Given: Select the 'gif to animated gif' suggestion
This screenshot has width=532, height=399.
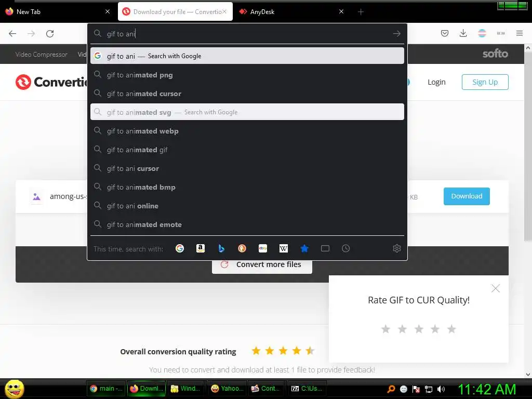Looking at the screenshot, I should (x=247, y=149).
